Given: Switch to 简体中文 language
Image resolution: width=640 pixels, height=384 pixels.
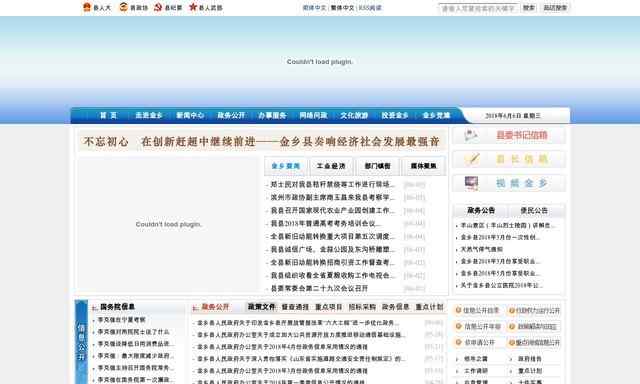Looking at the screenshot, I should (x=314, y=8).
